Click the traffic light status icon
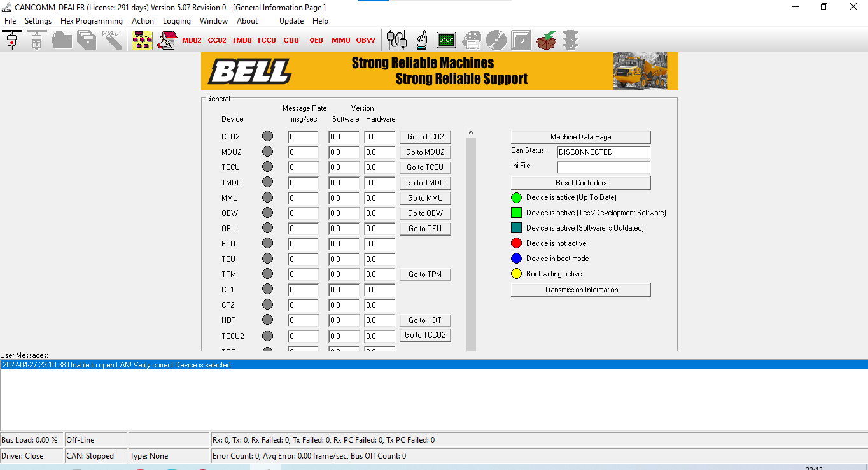 point(570,39)
